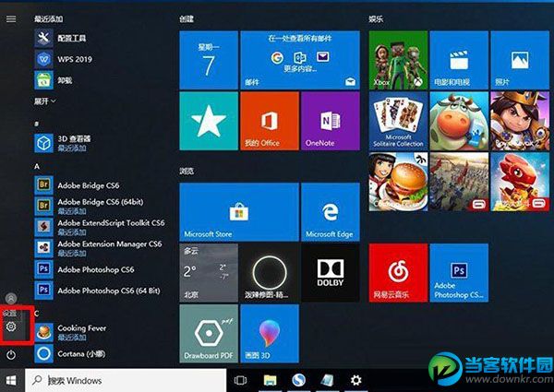Screen dimensions: 554x392
Task: Open Task View on the taskbar
Action: coord(240,380)
